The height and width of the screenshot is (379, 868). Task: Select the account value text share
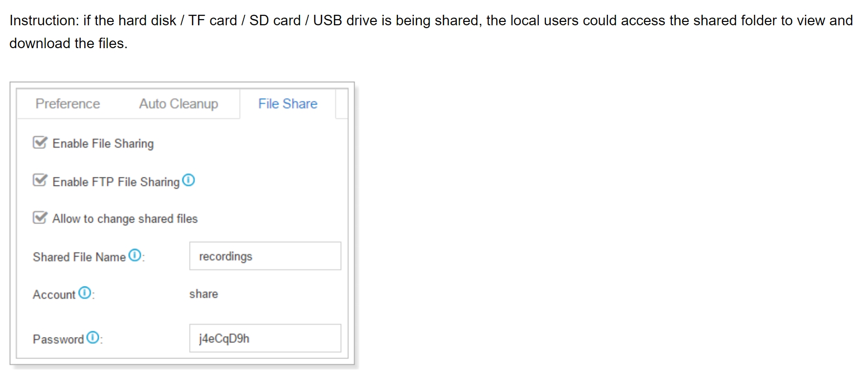pyautogui.click(x=204, y=294)
